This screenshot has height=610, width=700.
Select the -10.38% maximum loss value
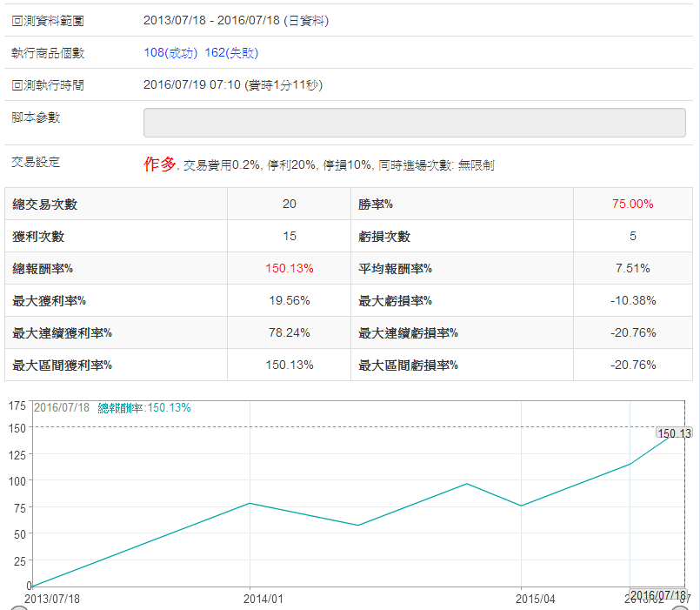[x=632, y=301]
